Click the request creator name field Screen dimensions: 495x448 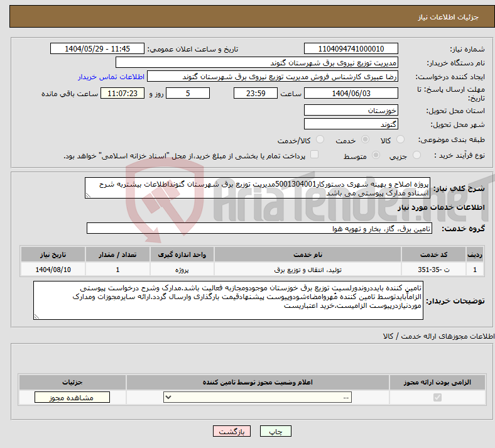point(273,77)
